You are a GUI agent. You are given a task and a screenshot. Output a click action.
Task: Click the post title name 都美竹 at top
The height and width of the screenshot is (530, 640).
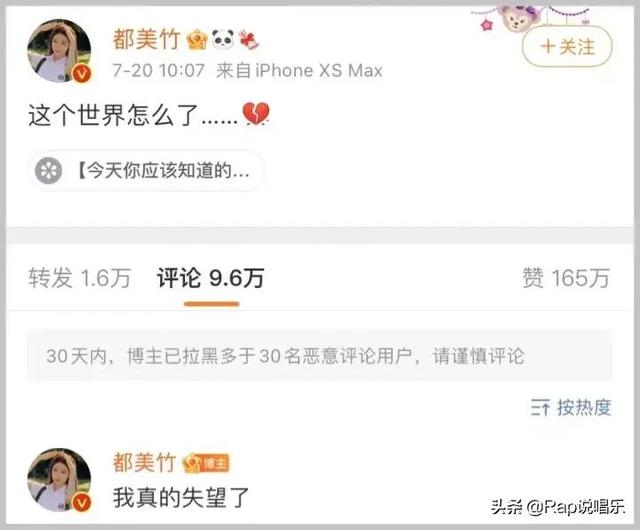click(147, 40)
